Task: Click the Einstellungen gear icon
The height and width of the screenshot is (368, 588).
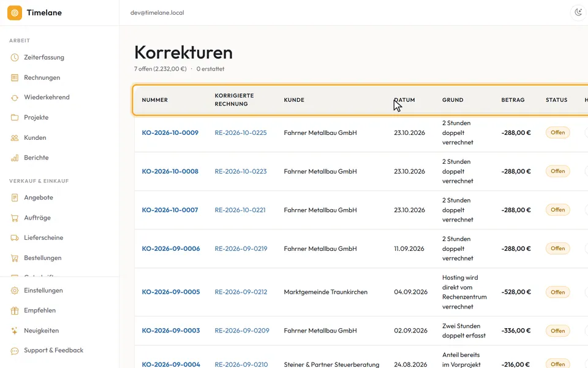Action: 15,291
